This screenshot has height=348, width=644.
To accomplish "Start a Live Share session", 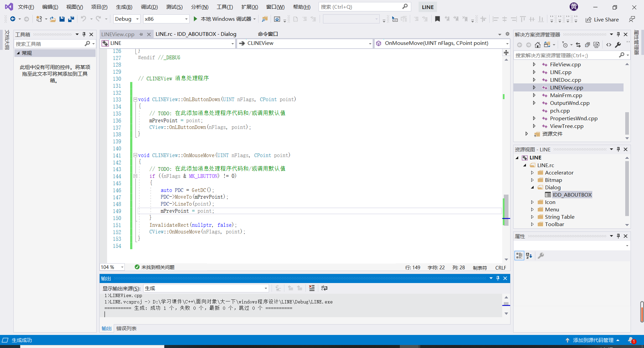I will click(x=602, y=19).
